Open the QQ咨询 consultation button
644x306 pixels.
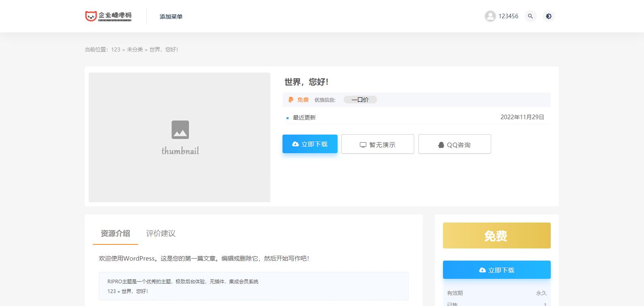click(x=454, y=144)
